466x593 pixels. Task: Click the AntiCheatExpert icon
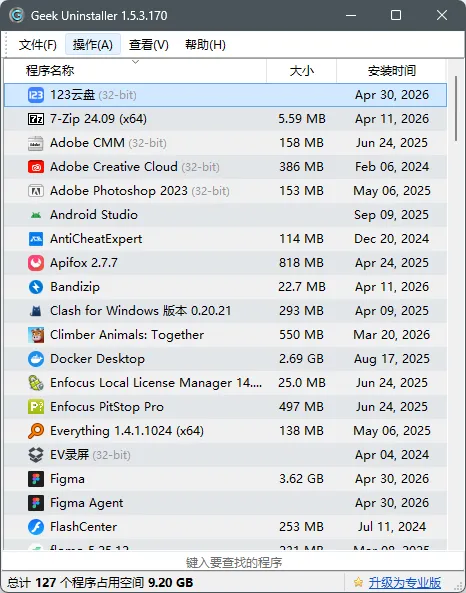(36, 239)
